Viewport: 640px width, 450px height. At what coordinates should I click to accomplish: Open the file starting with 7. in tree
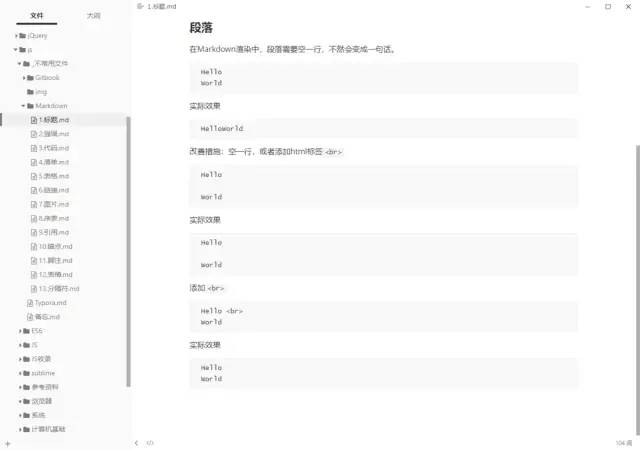tap(53, 204)
